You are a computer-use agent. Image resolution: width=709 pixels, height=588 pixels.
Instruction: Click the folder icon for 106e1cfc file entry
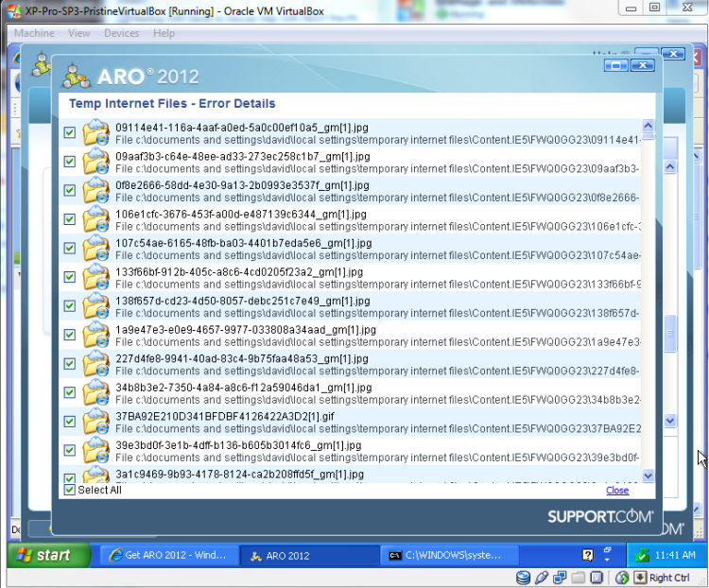[x=95, y=219]
